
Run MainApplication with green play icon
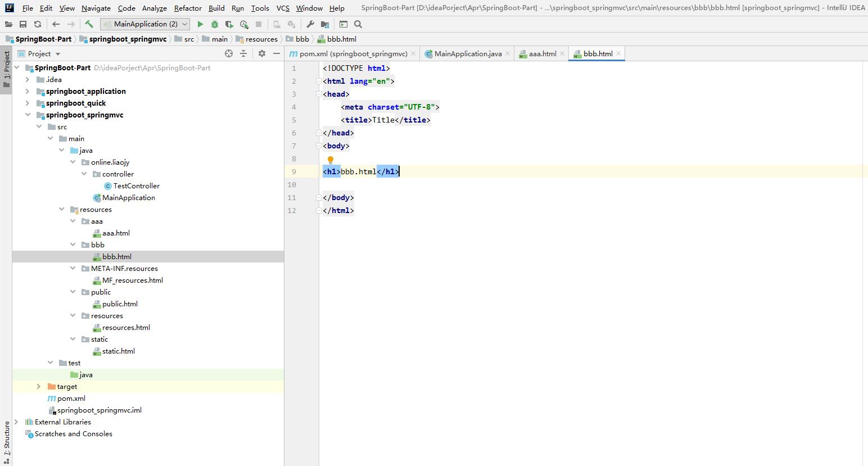(x=200, y=24)
